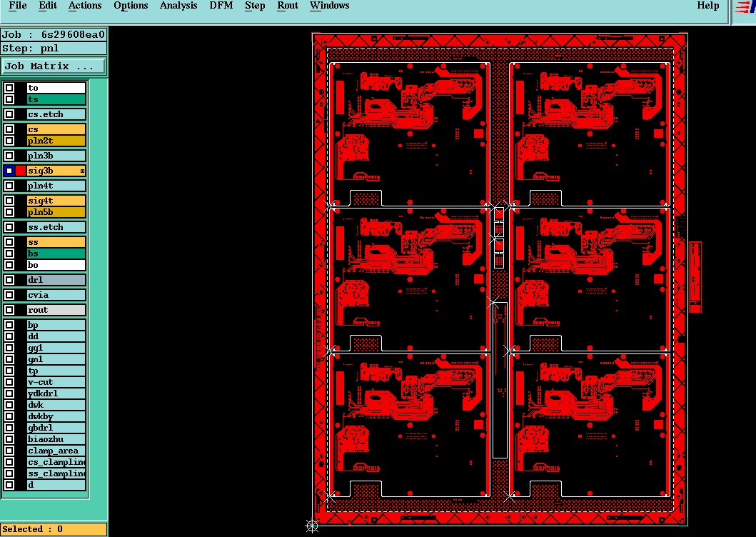Screen dimensions: 756x537
Task: Open the Edit menu
Action: [x=48, y=6]
